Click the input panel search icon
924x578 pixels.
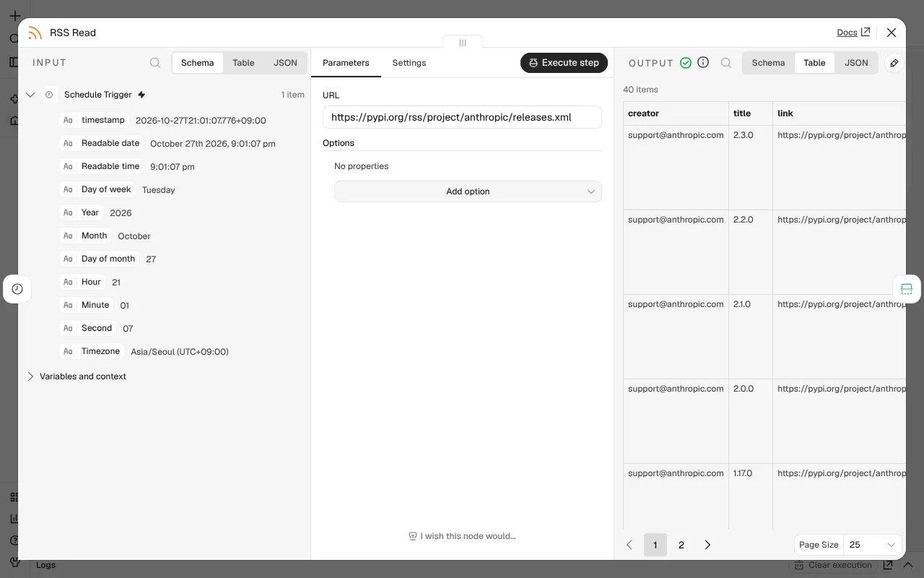(155, 63)
